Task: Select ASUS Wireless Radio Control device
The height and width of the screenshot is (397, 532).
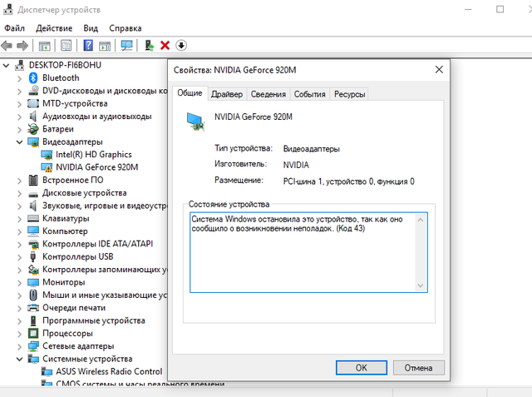Action: click(x=109, y=371)
